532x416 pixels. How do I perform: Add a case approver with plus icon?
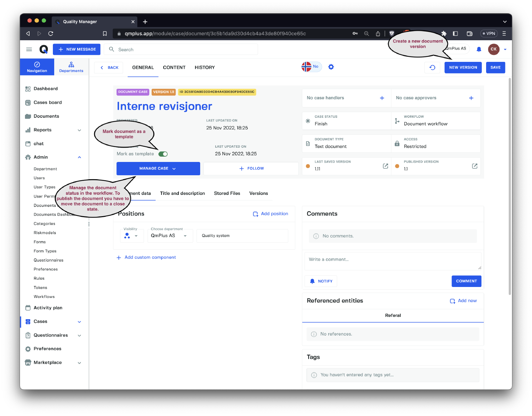click(471, 98)
